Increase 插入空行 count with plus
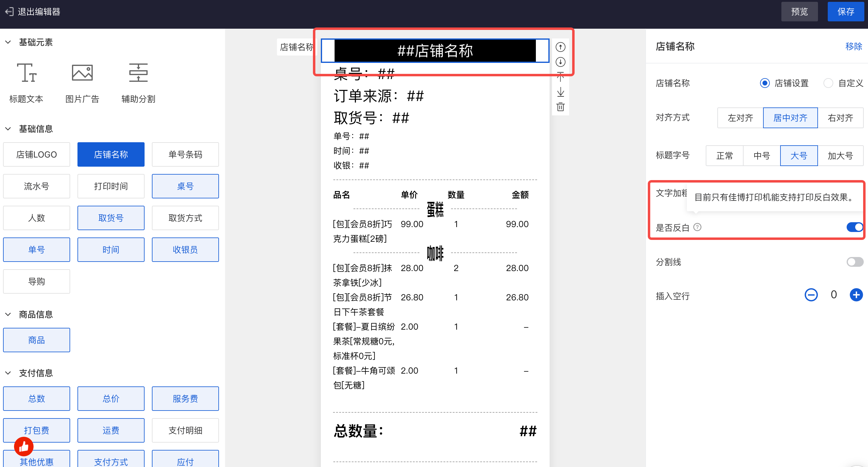Screen dimensions: 868x467 coord(856,295)
